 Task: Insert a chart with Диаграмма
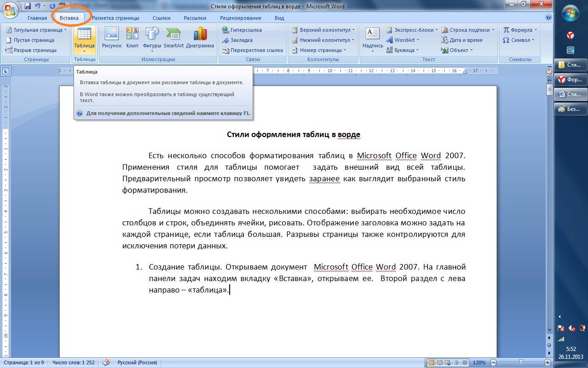pyautogui.click(x=200, y=38)
